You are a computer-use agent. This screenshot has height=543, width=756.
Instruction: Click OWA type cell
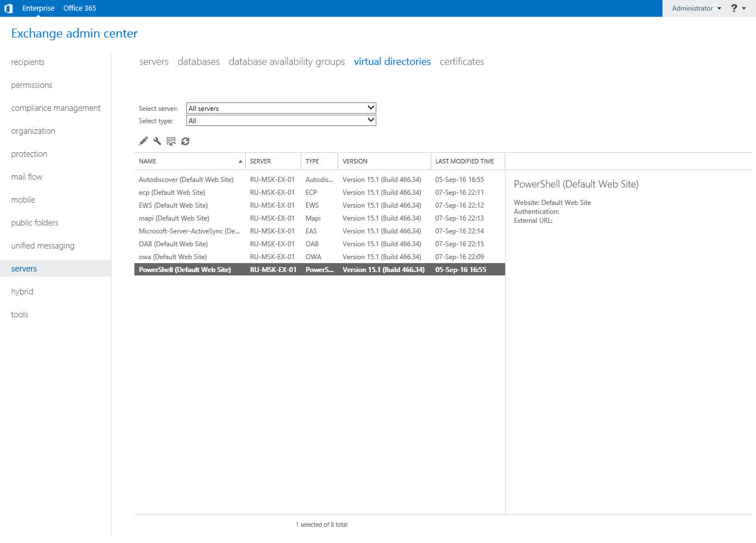314,257
